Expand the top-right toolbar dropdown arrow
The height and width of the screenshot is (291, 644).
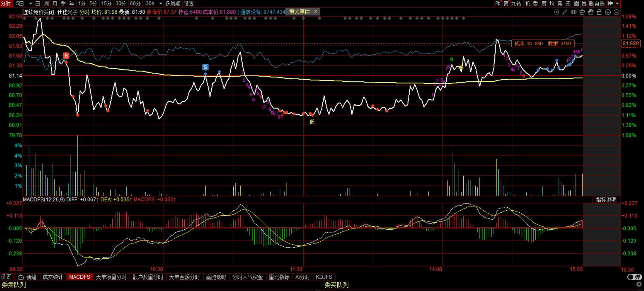[617, 3]
